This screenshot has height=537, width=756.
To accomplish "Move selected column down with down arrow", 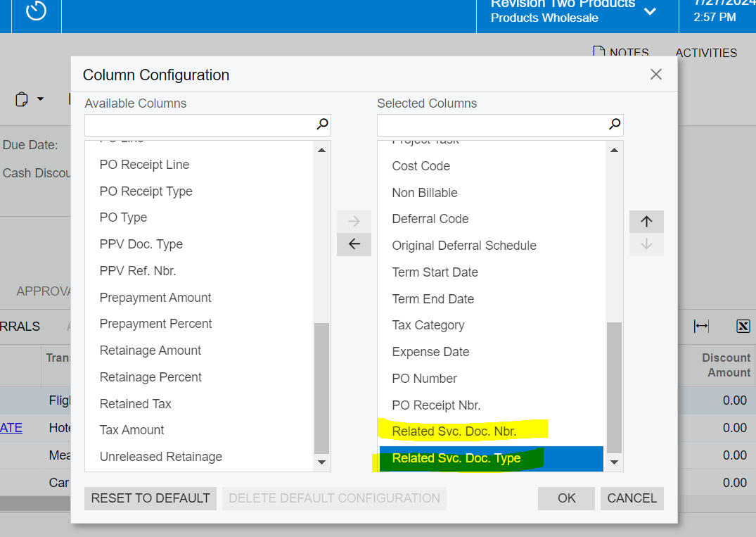I will (x=646, y=244).
